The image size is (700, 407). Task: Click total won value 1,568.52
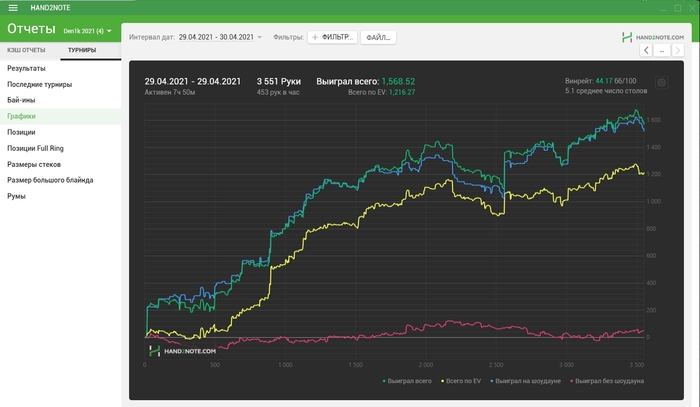[398, 82]
